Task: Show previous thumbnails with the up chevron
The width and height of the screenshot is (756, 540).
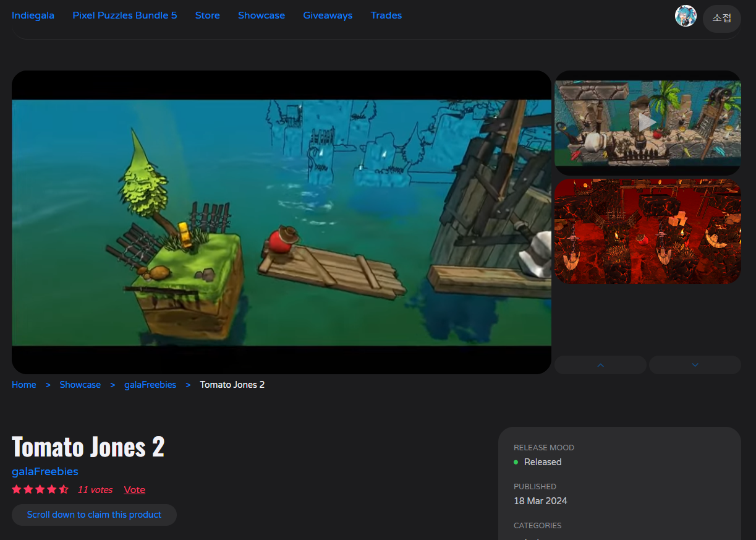Action: click(x=600, y=365)
